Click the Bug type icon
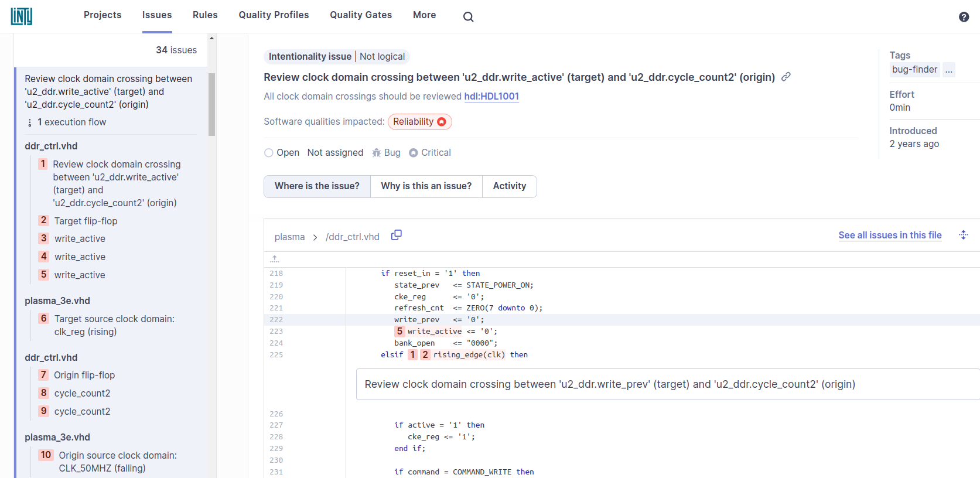980x478 pixels. tap(376, 153)
